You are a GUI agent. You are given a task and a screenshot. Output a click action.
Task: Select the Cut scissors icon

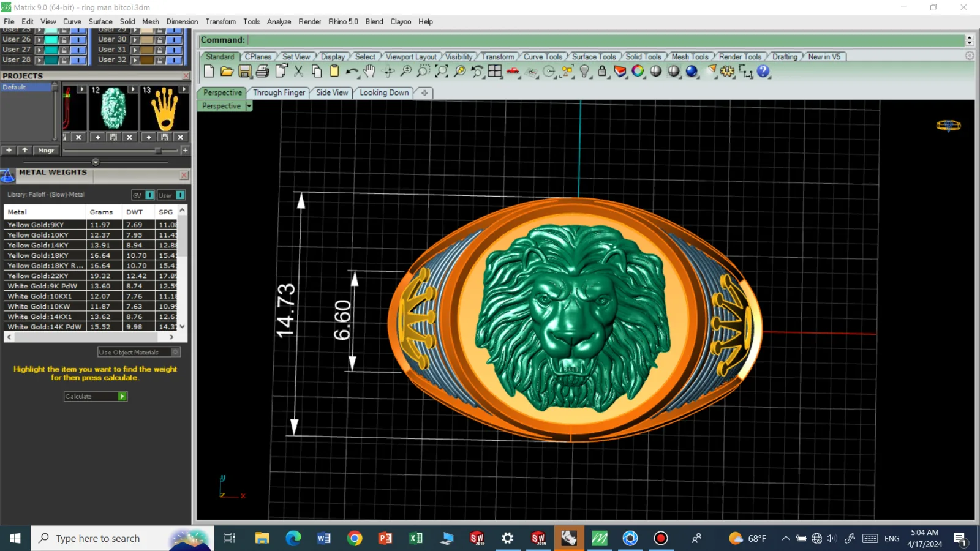tap(298, 71)
